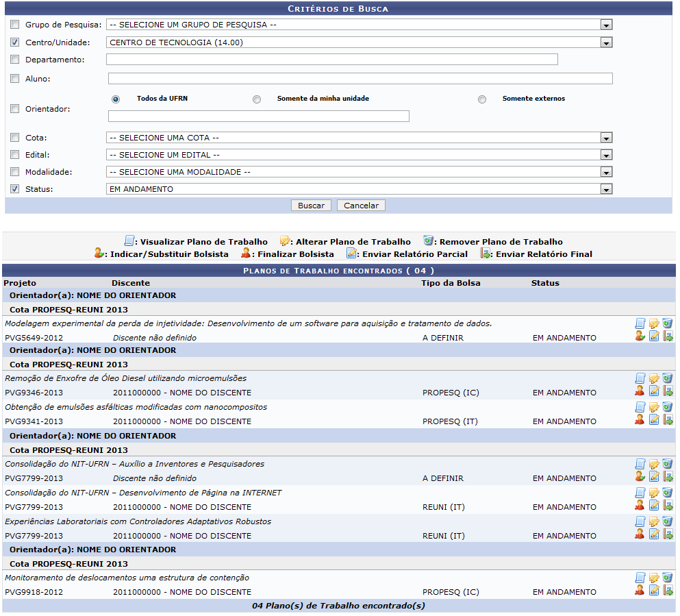Viewport: 680px width, 616px height.
Task: View work plan for Modelagem experimental project
Action: (640, 323)
